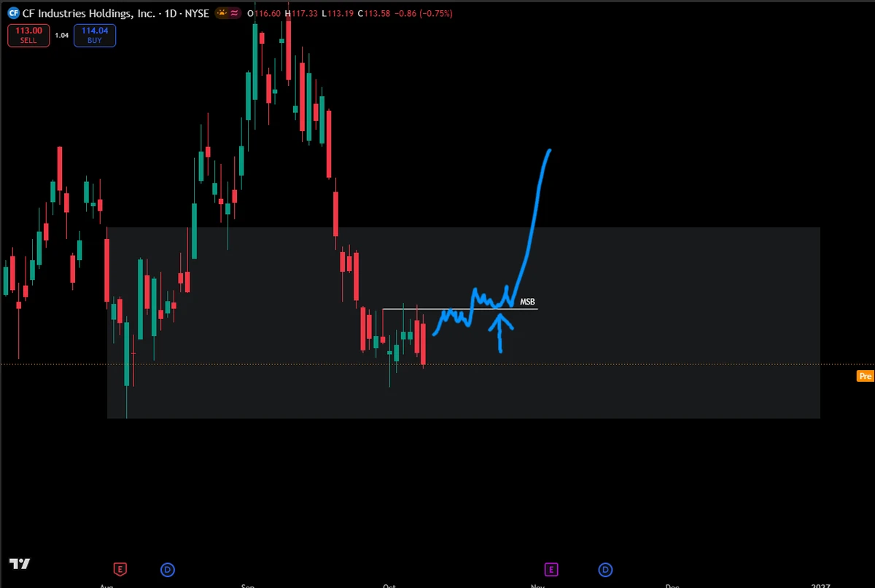Open the TradingView logo in bottom corner
Viewport: 875px width, 588px height.
pyautogui.click(x=19, y=564)
